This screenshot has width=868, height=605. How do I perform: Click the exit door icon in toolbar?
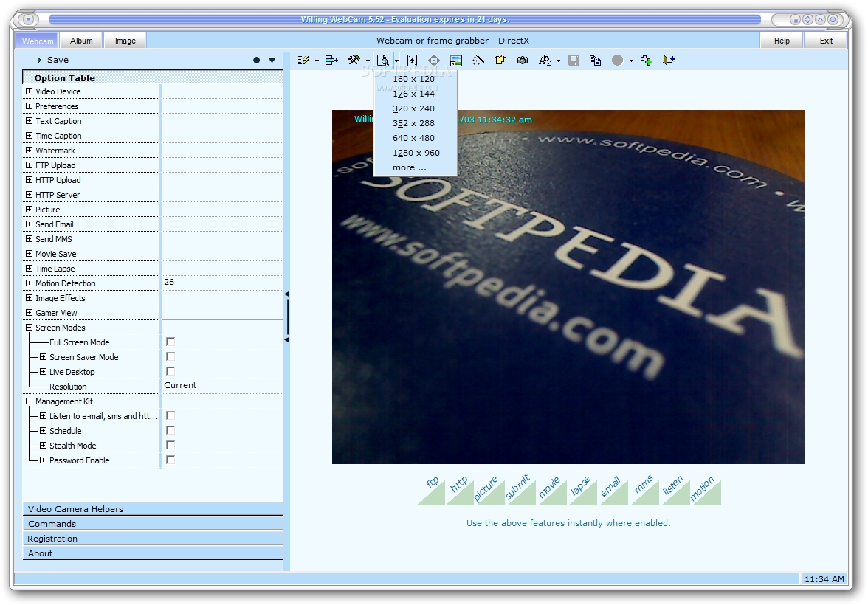pos(669,60)
